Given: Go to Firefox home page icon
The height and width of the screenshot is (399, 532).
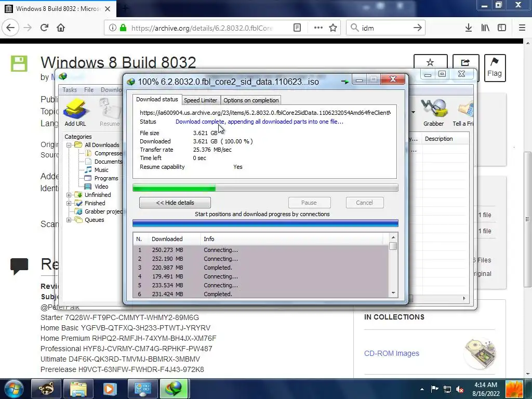Looking at the screenshot, I should (61, 28).
